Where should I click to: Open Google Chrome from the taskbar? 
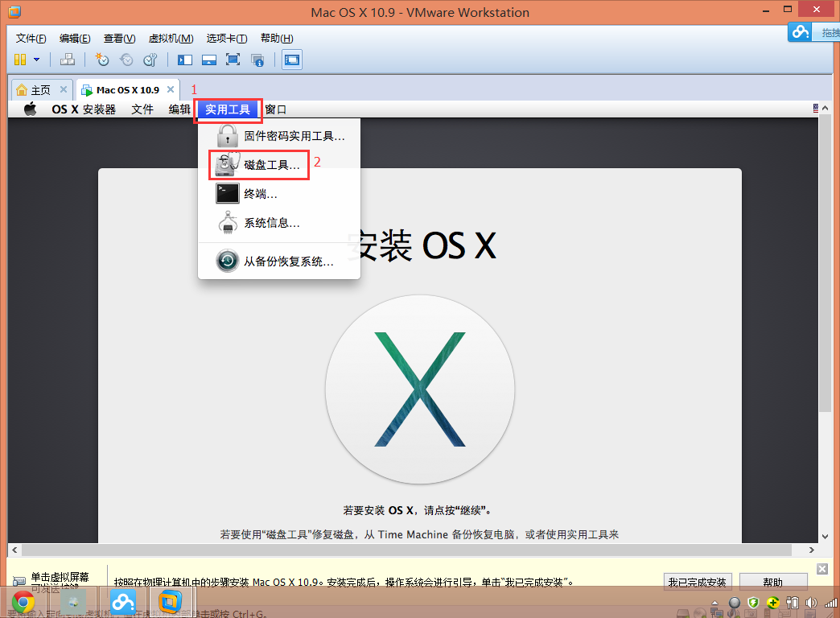[23, 603]
